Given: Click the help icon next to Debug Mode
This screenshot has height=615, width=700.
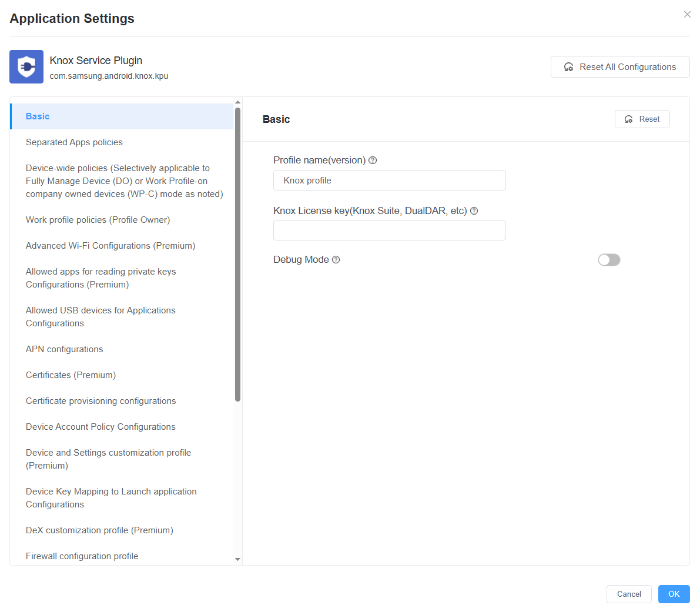Looking at the screenshot, I should click(x=336, y=259).
